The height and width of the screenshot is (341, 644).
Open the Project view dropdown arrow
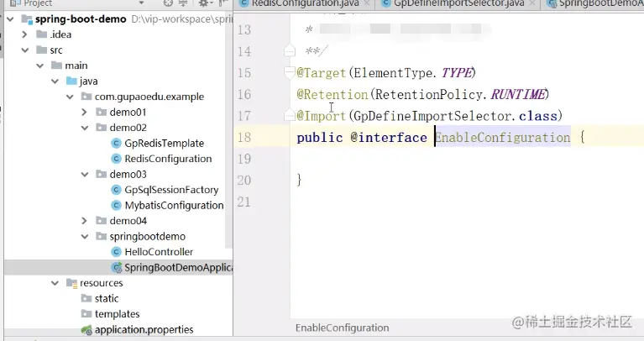(x=141, y=3)
